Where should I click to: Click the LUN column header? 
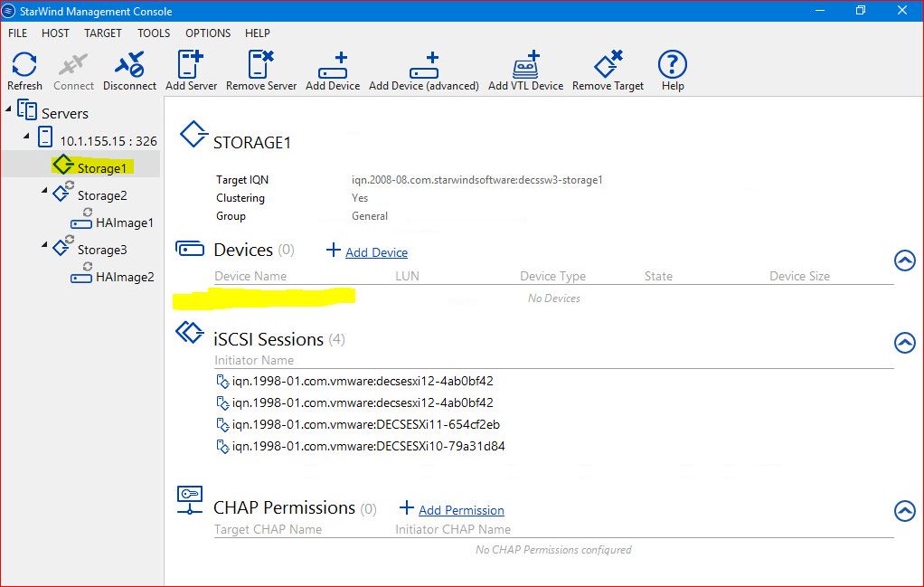(x=407, y=276)
